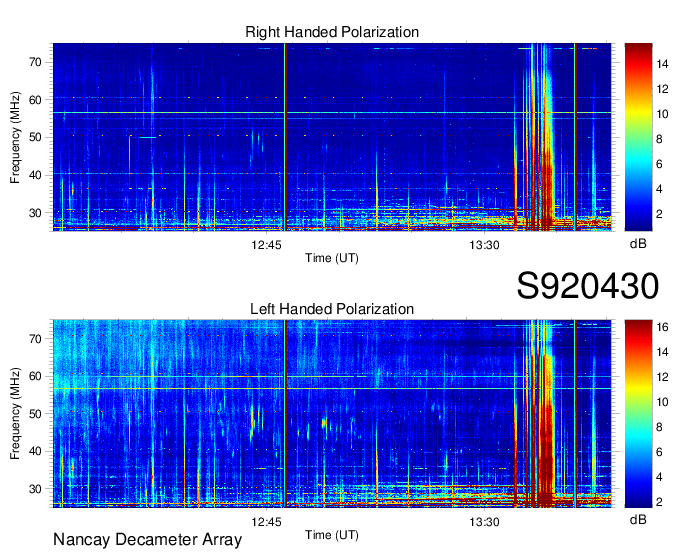680x552 pixels.
Task: Click the 4 value on the upper color bar
Action: coord(659,189)
